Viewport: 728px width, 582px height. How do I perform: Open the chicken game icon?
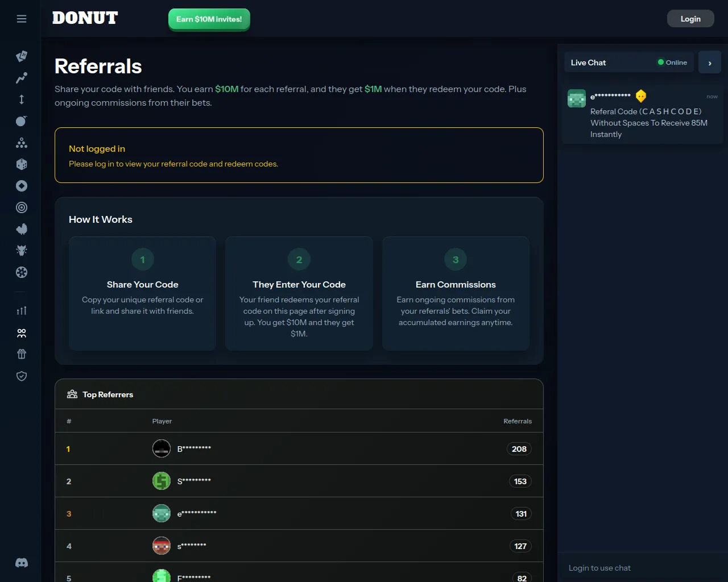[x=22, y=229]
